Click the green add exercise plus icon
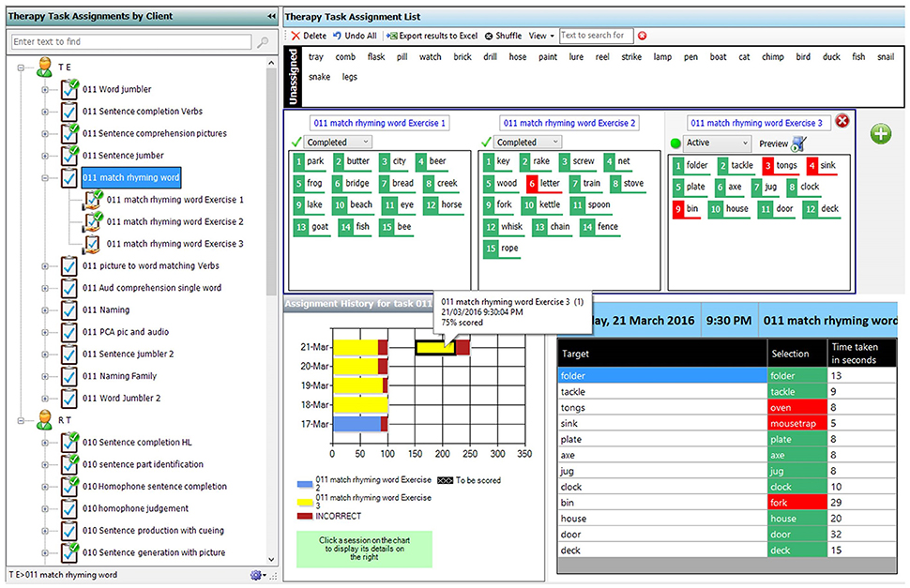This screenshot has width=910, height=588. (x=880, y=134)
